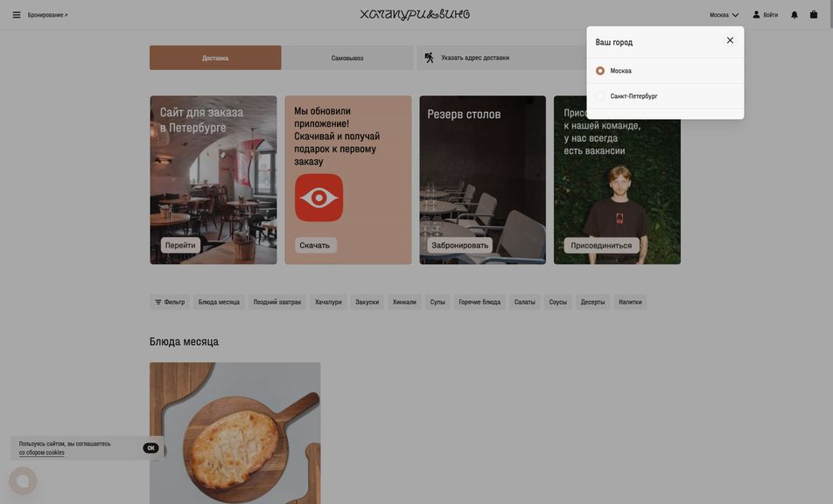Select the Поздний завтрак category

click(277, 302)
